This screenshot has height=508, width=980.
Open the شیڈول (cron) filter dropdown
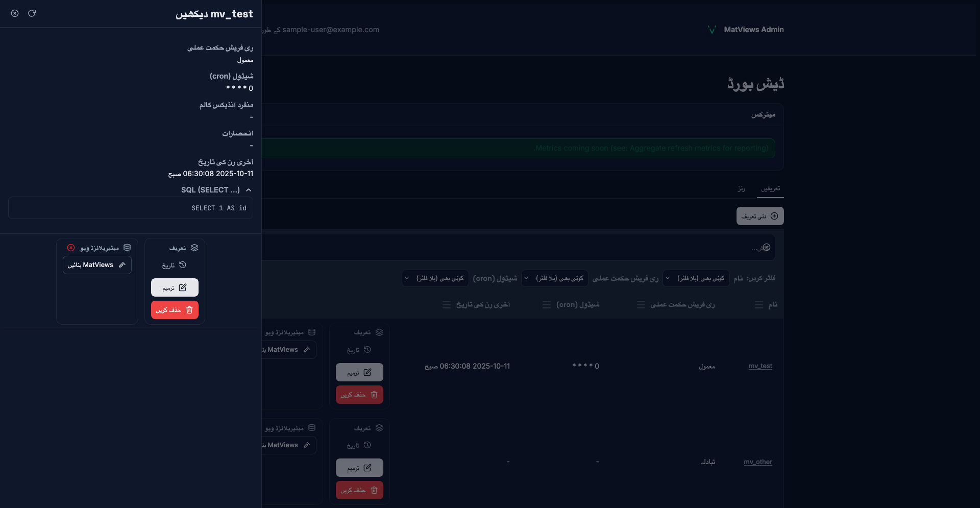[435, 278]
